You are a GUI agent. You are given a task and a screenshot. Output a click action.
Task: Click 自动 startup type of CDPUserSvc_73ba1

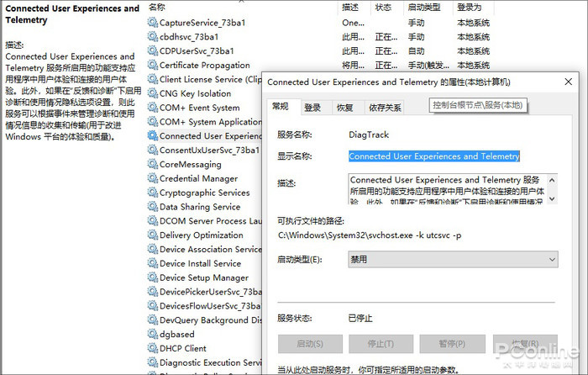[417, 51]
